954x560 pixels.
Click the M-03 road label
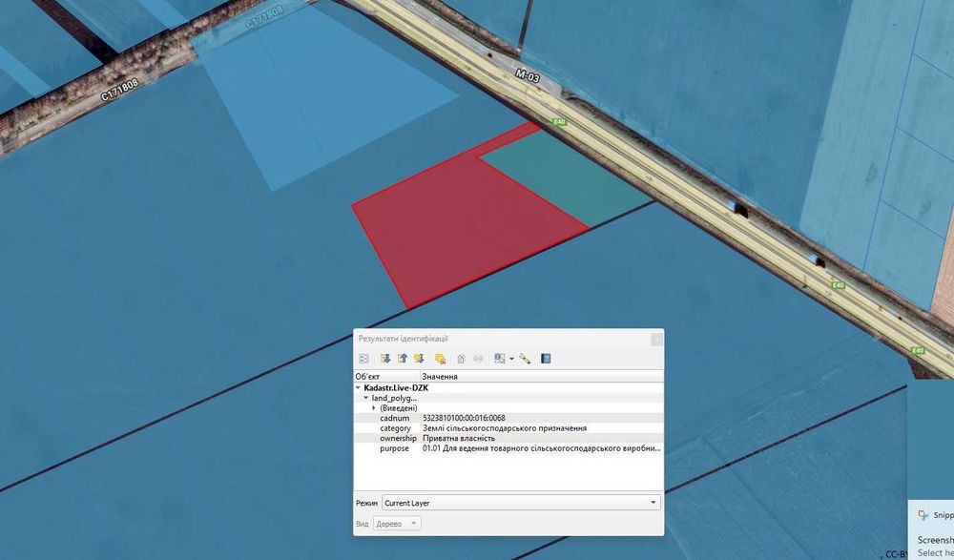(528, 76)
